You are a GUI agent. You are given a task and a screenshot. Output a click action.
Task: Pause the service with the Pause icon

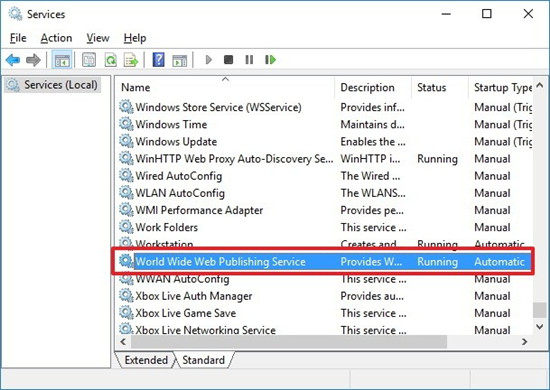click(x=249, y=60)
